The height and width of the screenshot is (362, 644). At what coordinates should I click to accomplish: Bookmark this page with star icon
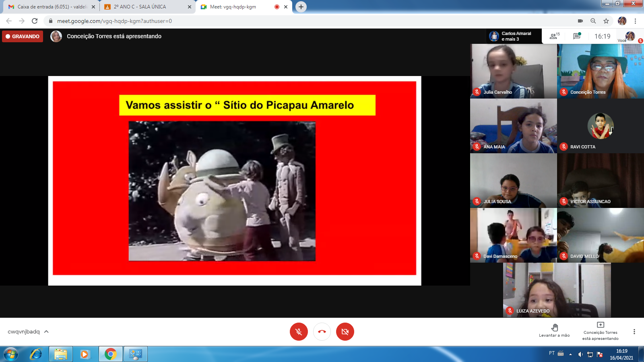606,21
